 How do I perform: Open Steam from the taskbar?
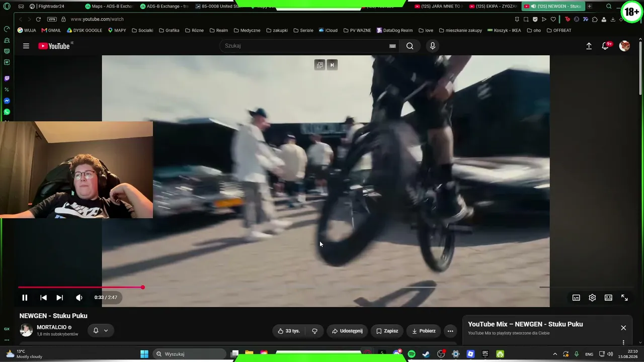[x=426, y=354]
